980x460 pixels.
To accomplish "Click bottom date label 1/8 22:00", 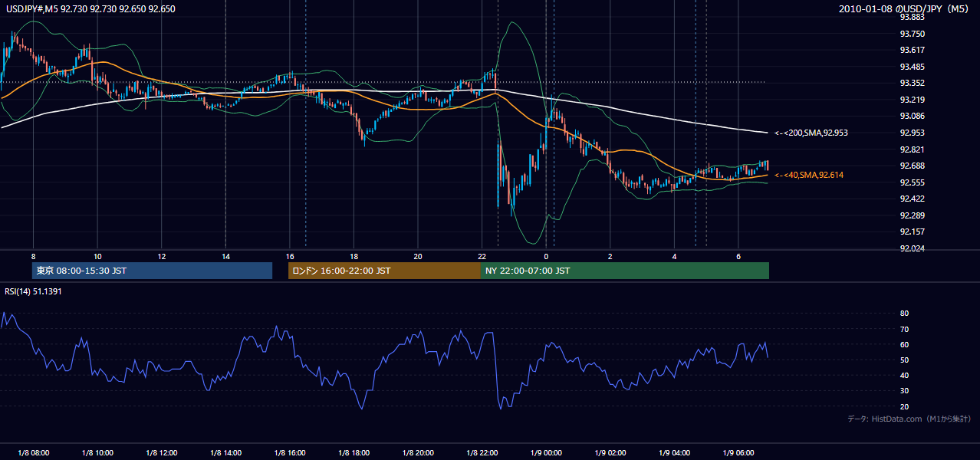I will (x=482, y=452).
